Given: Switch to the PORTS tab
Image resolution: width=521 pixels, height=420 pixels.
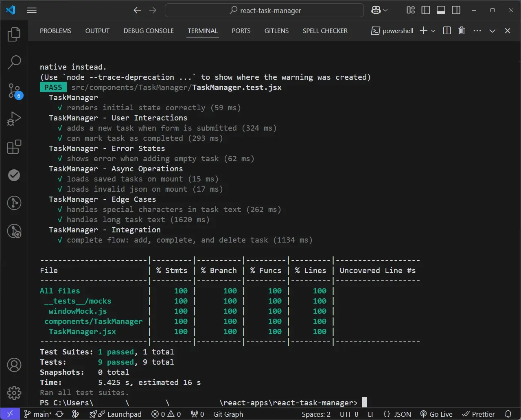Looking at the screenshot, I should (241, 31).
